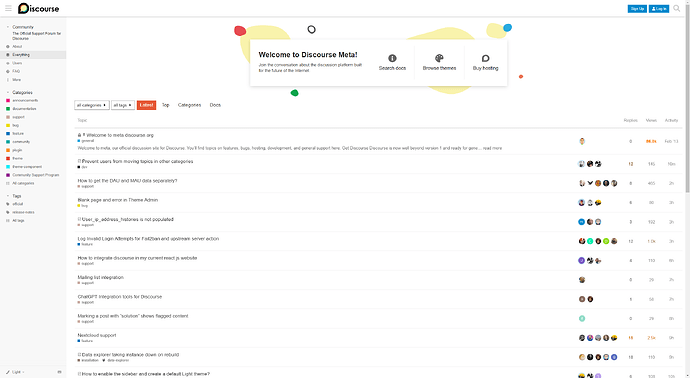Open the plugin category in sidebar
Screen dimensions: 690x378
[x=17, y=150]
